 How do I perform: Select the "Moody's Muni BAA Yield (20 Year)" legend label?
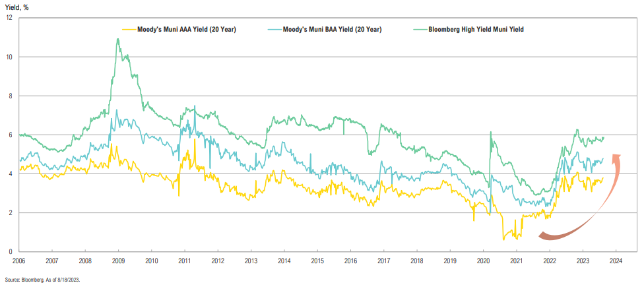(332, 30)
